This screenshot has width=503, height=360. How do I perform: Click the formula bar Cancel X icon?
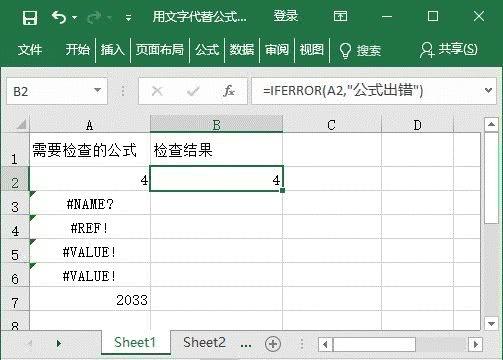pyautogui.click(x=157, y=91)
